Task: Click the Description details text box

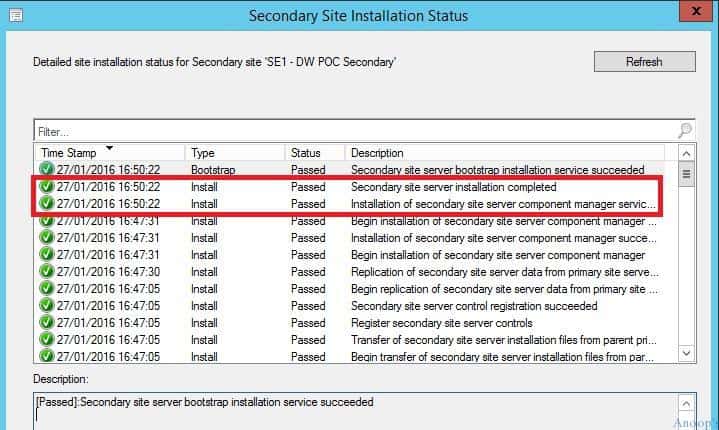Action: [x=350, y=412]
